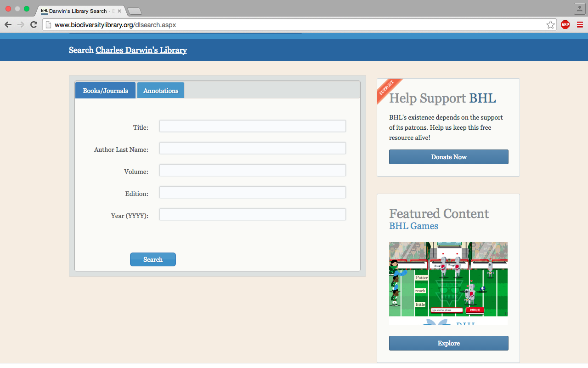The height and width of the screenshot is (368, 588).
Task: Focus the Title input field
Action: 252,126
